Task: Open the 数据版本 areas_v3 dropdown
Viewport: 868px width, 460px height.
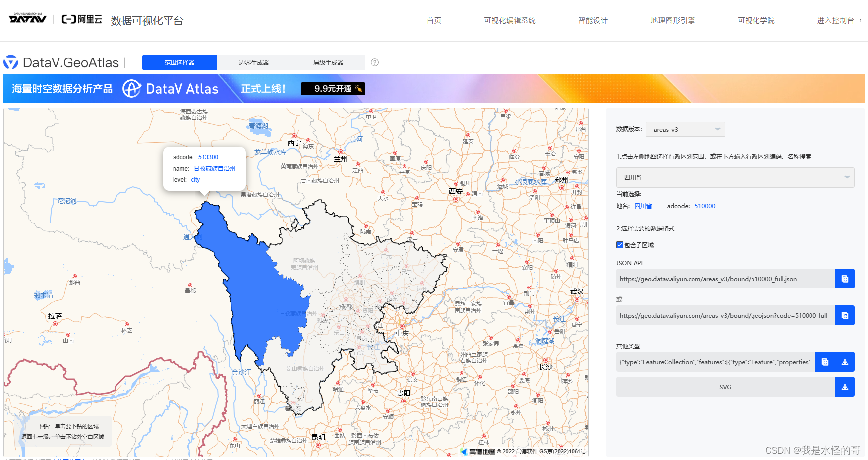Action: pos(685,129)
